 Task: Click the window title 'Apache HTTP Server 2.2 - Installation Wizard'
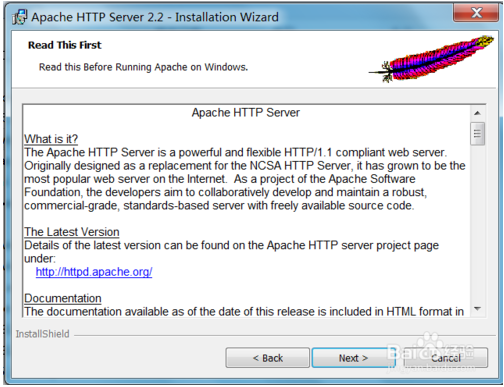[x=155, y=17]
